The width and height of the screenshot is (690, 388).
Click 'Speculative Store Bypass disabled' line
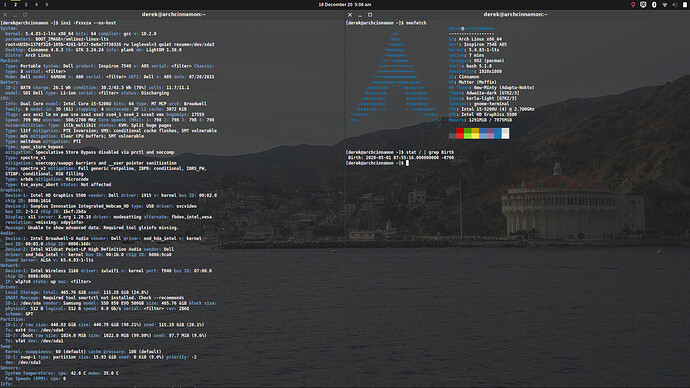pyautogui.click(x=90, y=153)
